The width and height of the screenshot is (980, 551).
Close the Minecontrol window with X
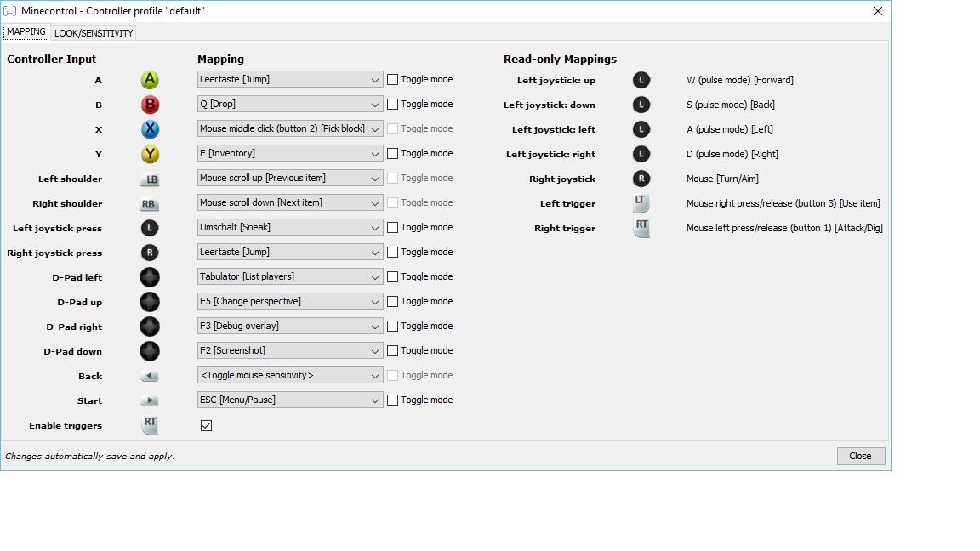tap(878, 11)
